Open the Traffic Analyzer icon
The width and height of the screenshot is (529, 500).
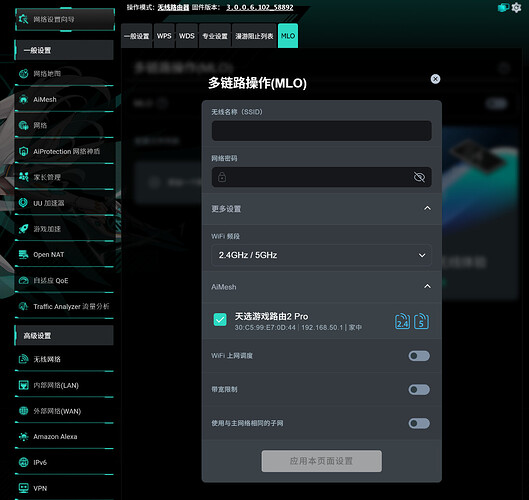23,306
